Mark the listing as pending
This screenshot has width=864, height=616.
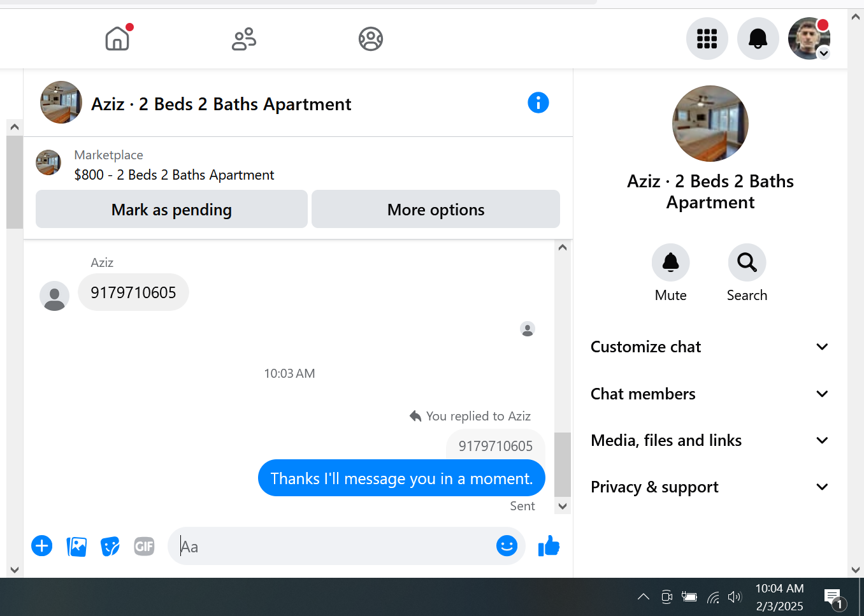pyautogui.click(x=171, y=209)
